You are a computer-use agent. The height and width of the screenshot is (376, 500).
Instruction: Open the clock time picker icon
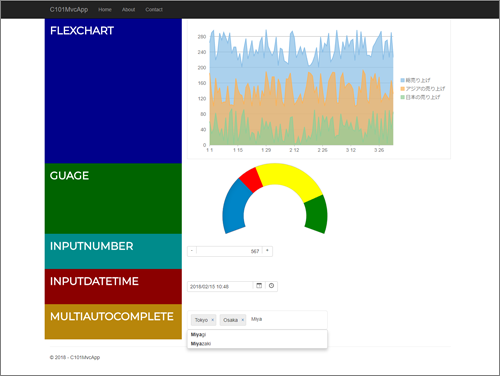(271, 286)
